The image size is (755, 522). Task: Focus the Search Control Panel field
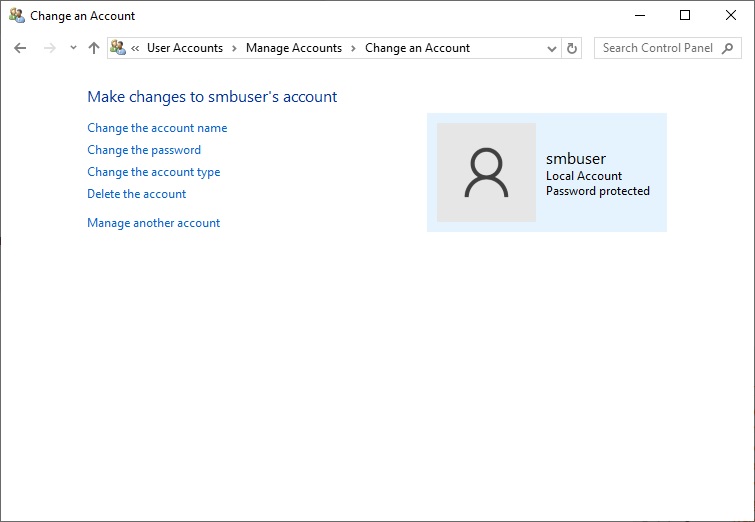coord(658,48)
